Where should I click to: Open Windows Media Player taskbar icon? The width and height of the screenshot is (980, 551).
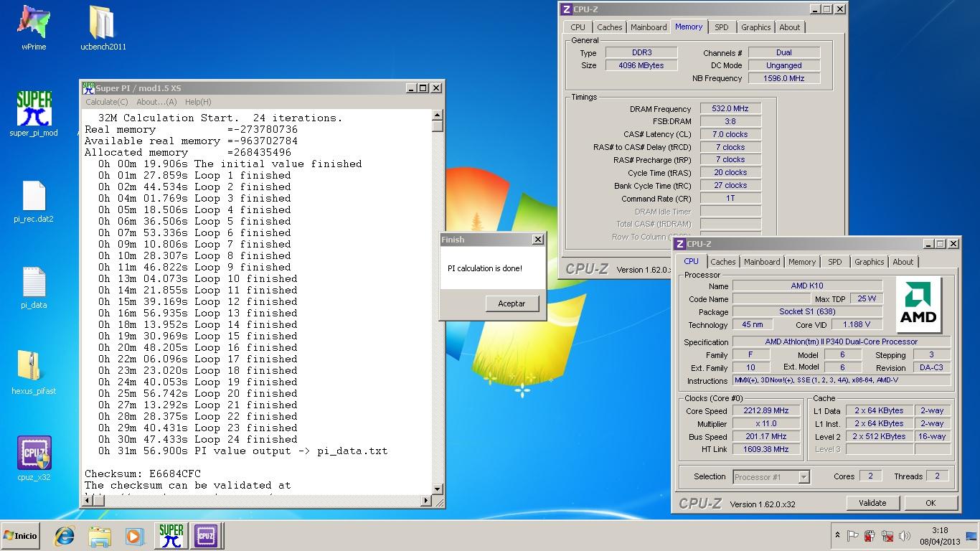click(134, 536)
